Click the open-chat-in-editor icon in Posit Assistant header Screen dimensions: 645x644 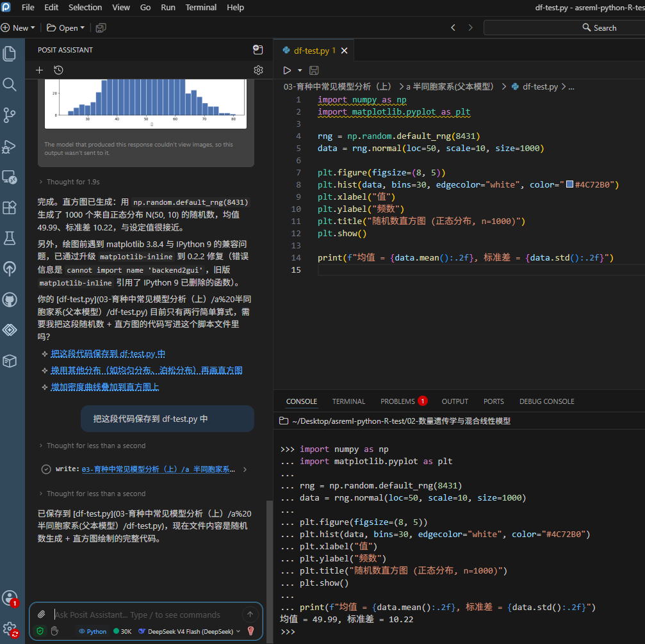tap(258, 50)
